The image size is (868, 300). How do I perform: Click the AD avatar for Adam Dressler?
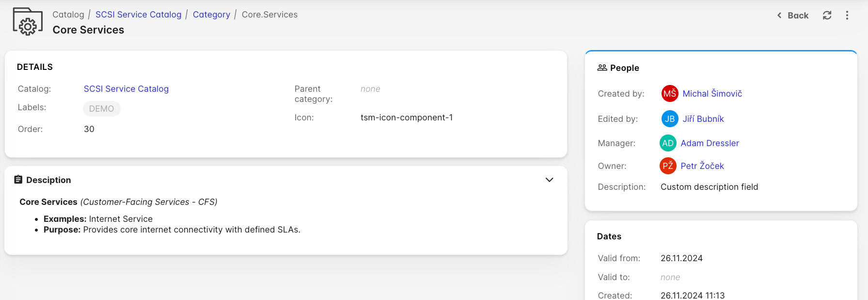(x=668, y=143)
